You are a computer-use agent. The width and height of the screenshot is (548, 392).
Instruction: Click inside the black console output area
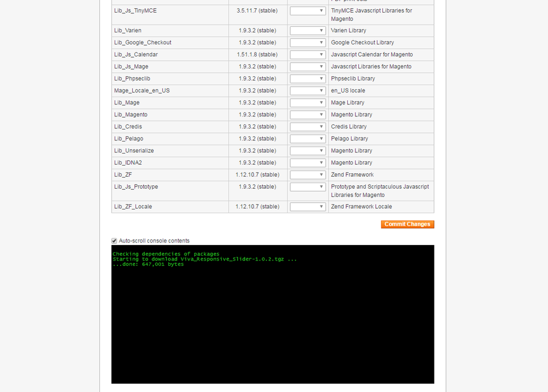click(x=273, y=323)
